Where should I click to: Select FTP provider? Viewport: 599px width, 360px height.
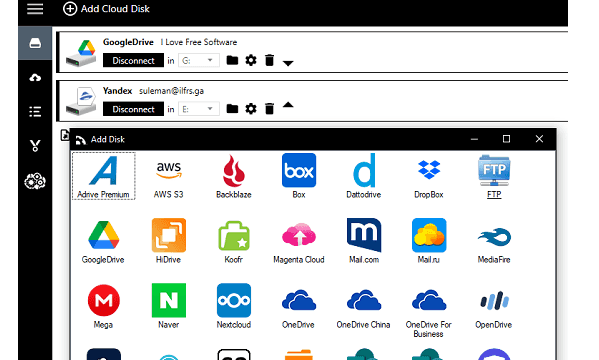[494, 176]
